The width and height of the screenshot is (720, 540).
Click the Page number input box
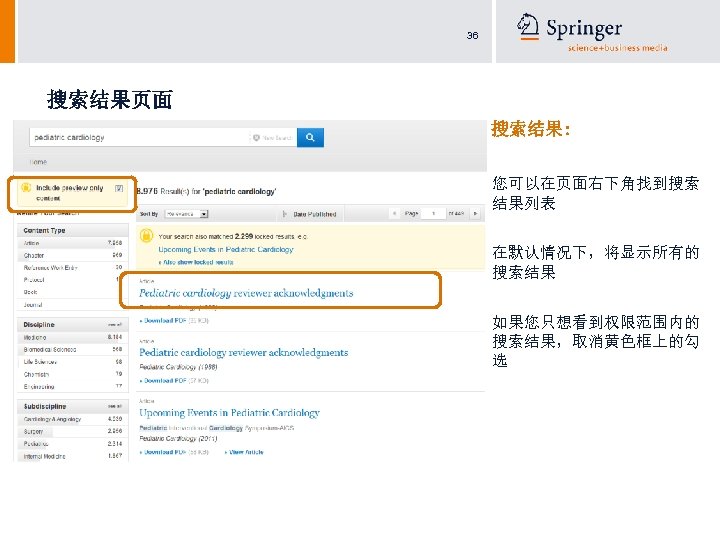433,214
